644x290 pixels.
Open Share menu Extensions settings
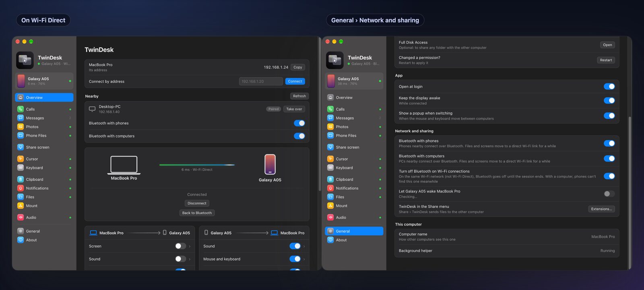coord(601,209)
